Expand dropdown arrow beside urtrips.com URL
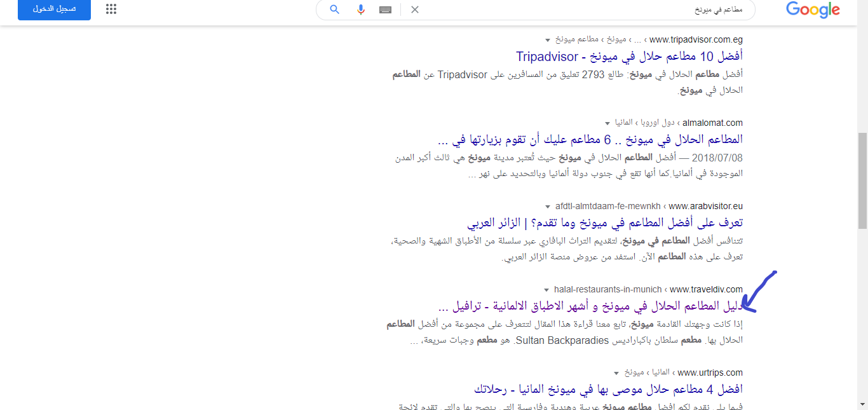This screenshot has height=410, width=868. (616, 373)
